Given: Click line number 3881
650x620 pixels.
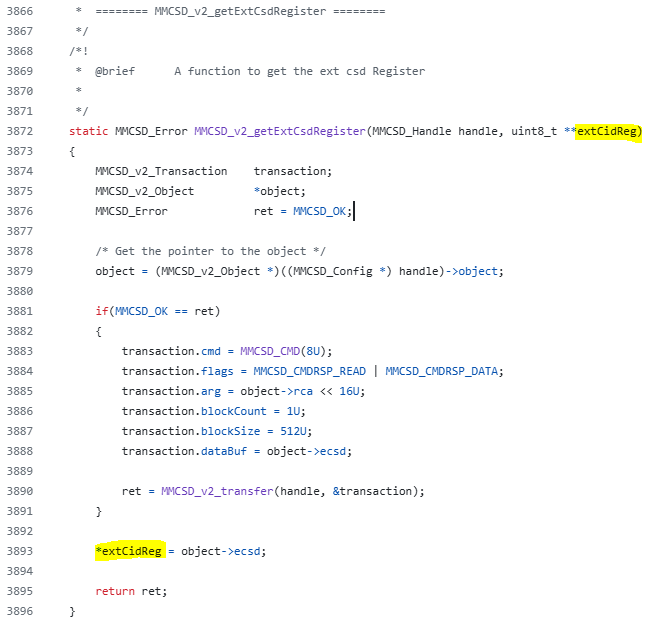Looking at the screenshot, I should coord(19,311).
